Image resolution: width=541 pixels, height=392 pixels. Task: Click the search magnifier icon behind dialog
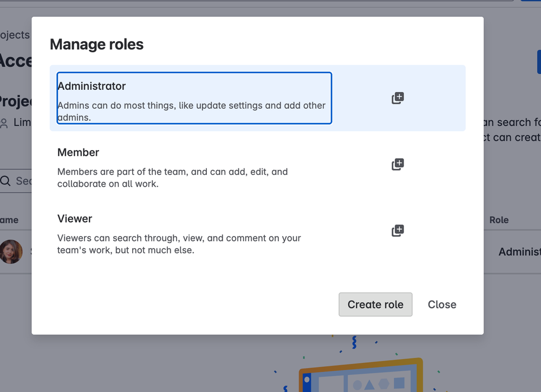coord(5,181)
